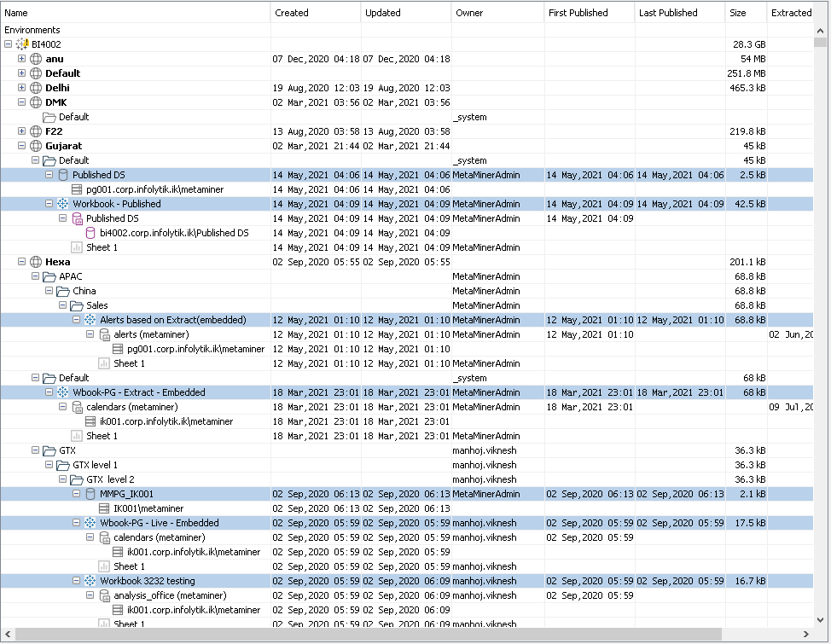Sort by the Name column header
This screenshot has height=644, width=831.
click(136, 13)
